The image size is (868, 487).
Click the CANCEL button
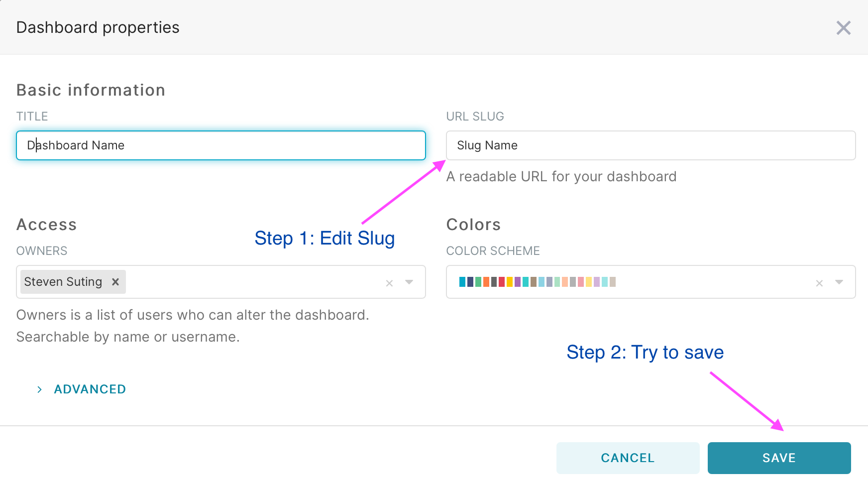coord(627,458)
